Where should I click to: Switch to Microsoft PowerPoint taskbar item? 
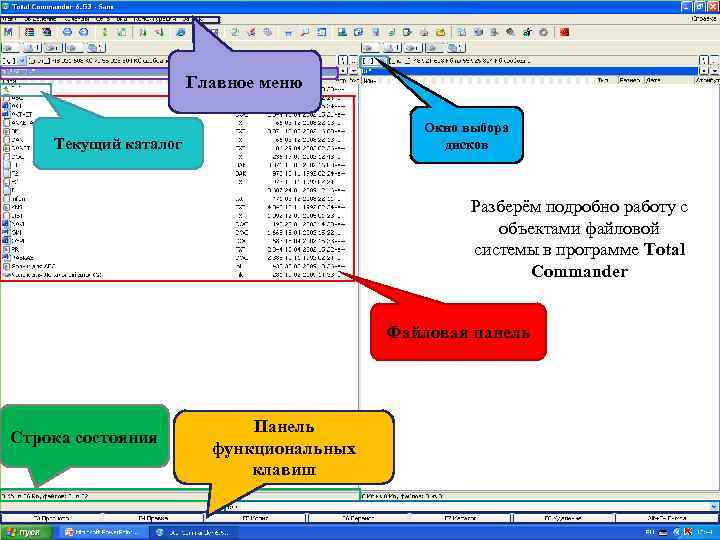102,533
